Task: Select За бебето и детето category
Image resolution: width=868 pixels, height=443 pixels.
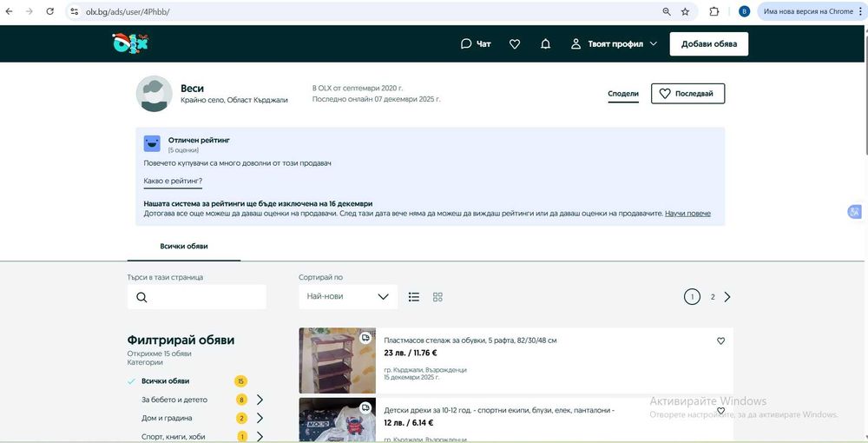Action: click(x=174, y=400)
